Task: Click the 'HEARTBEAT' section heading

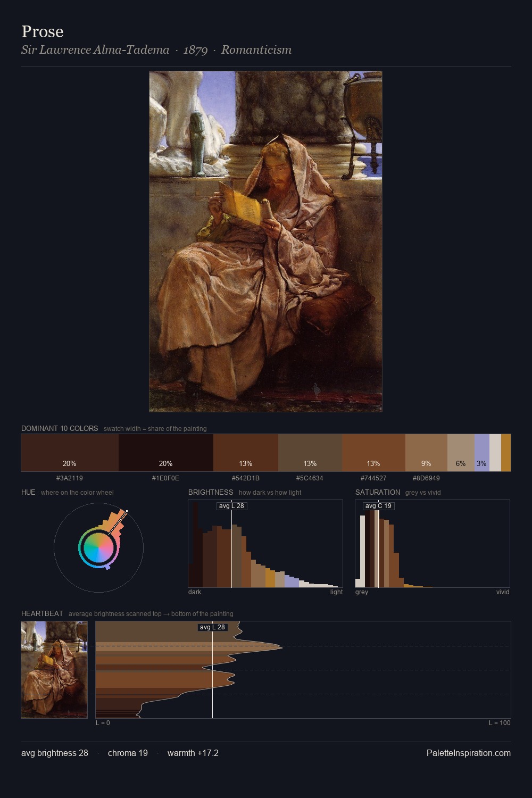Action: pyautogui.click(x=42, y=613)
